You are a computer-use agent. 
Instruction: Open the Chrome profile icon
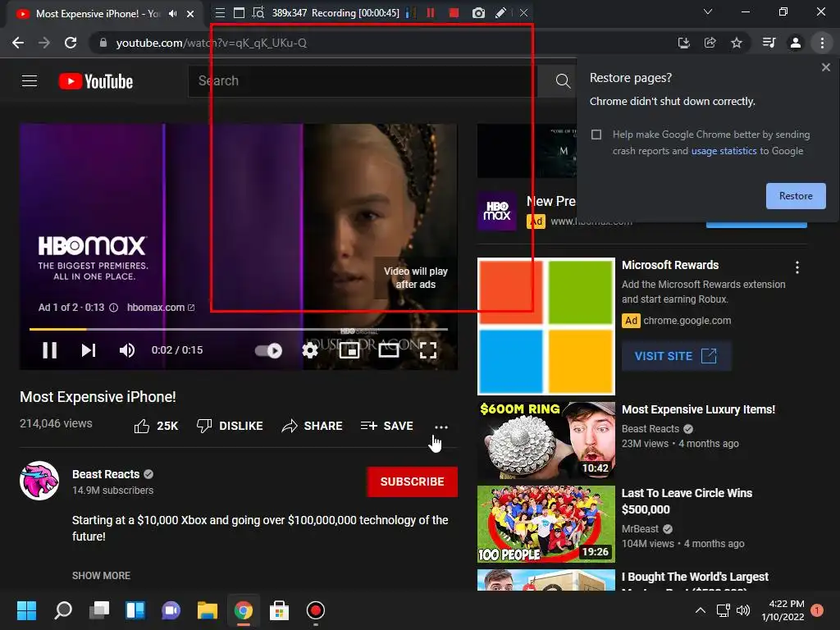coord(796,43)
